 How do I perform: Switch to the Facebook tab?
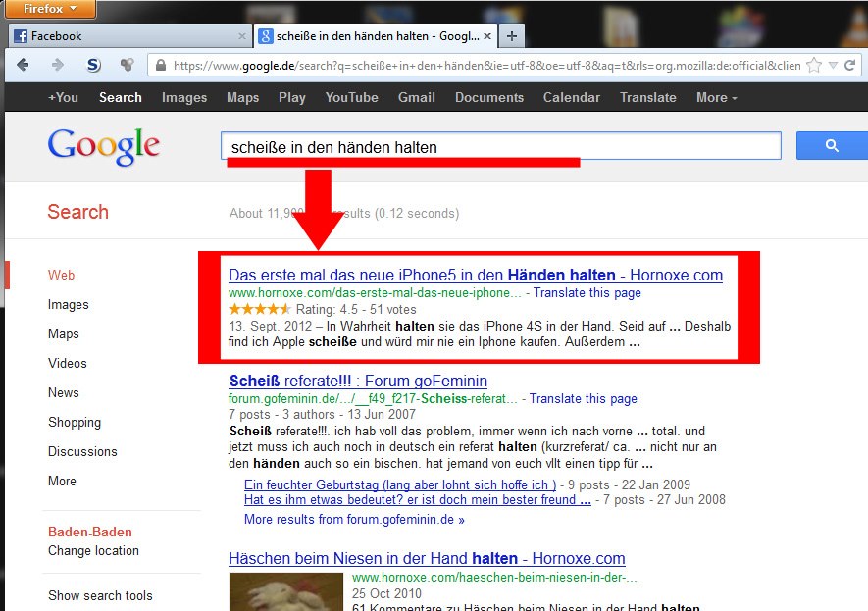pos(123,36)
